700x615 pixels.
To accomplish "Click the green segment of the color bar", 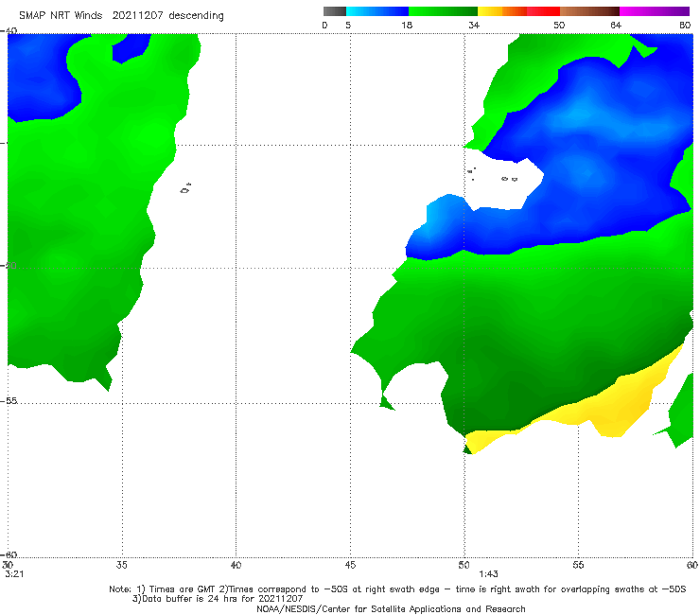I will point(443,11).
